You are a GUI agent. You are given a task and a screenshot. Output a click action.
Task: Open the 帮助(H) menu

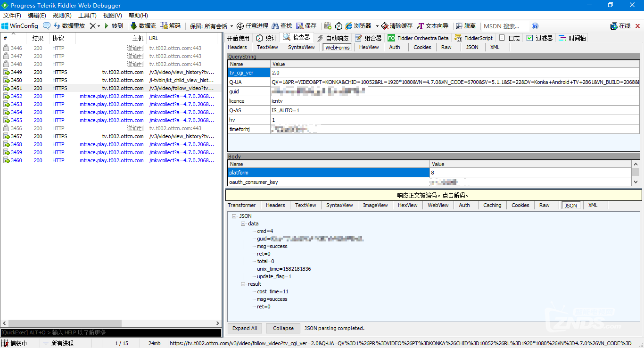pyautogui.click(x=138, y=16)
